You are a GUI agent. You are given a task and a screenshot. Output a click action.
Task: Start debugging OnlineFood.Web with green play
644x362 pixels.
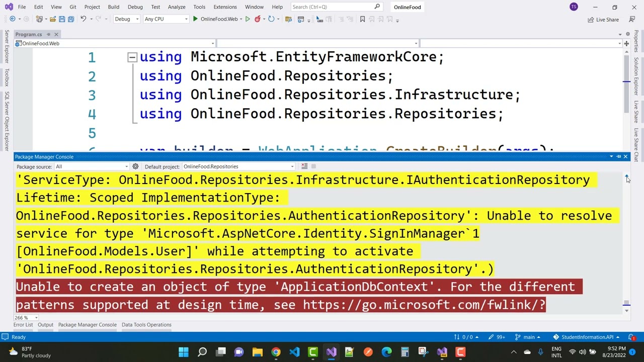pyautogui.click(x=195, y=19)
